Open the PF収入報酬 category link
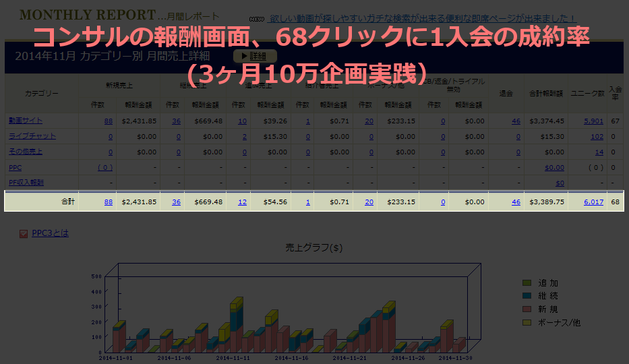The width and height of the screenshot is (629, 364). [26, 183]
